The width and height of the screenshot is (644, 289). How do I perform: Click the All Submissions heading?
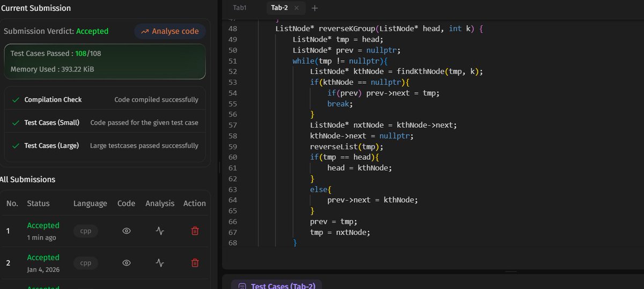[27, 179]
